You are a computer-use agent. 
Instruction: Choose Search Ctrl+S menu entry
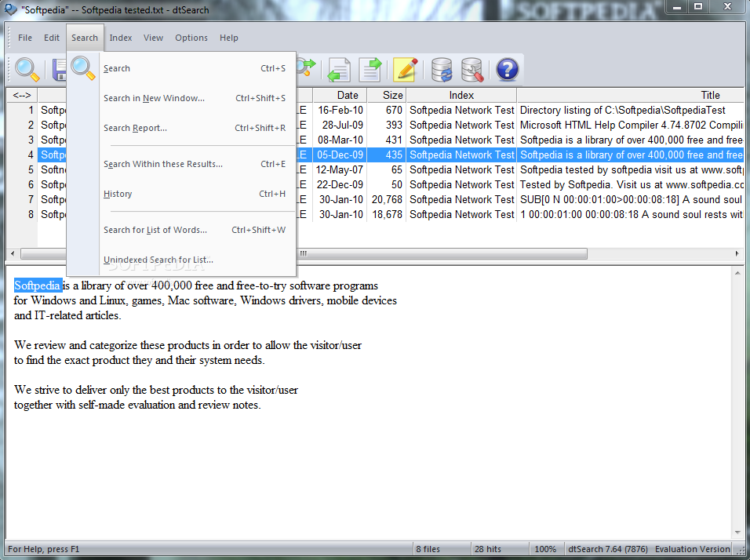tap(195, 68)
